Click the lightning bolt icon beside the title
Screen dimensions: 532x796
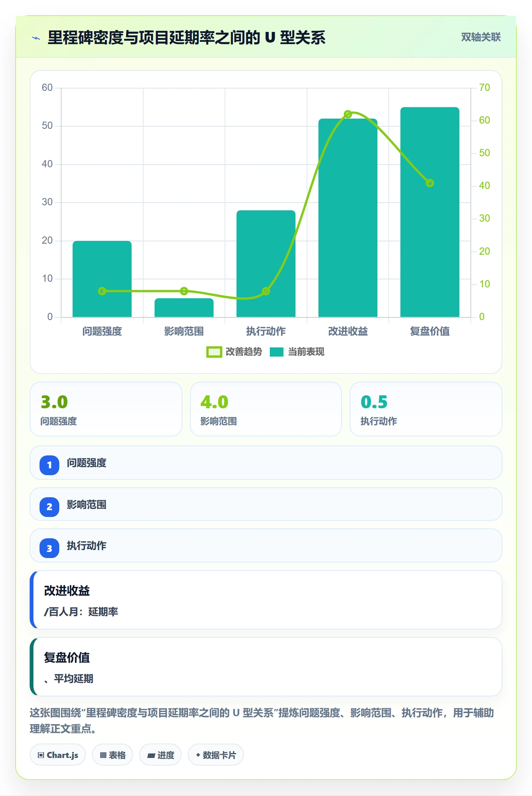[36, 38]
